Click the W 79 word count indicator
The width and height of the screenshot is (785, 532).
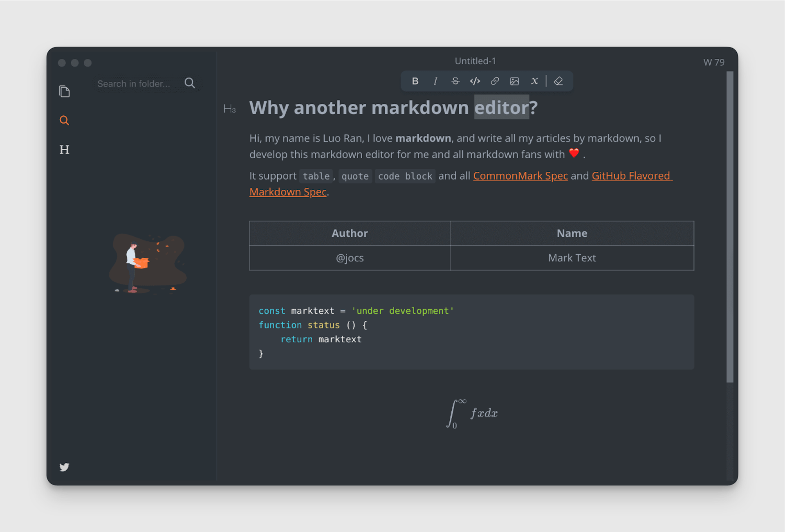714,62
